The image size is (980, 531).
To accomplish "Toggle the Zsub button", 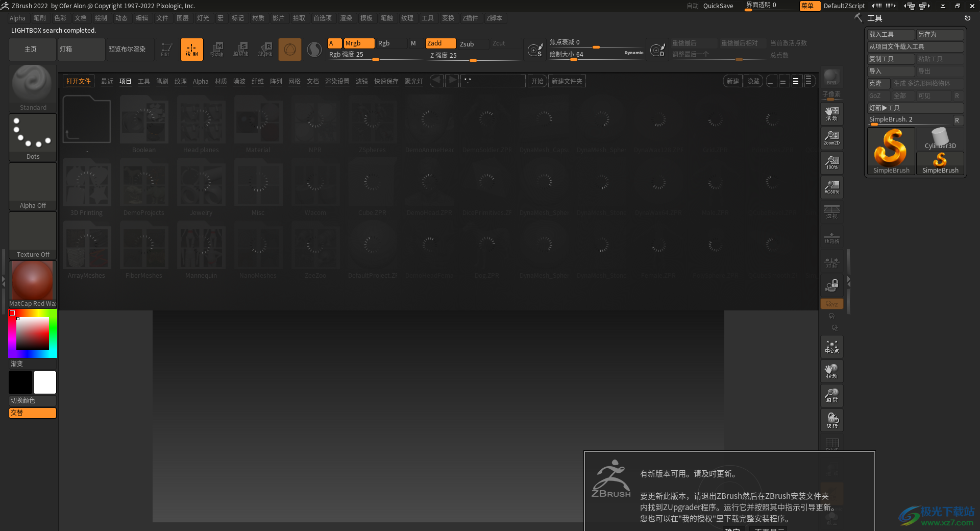I will 473,44.
